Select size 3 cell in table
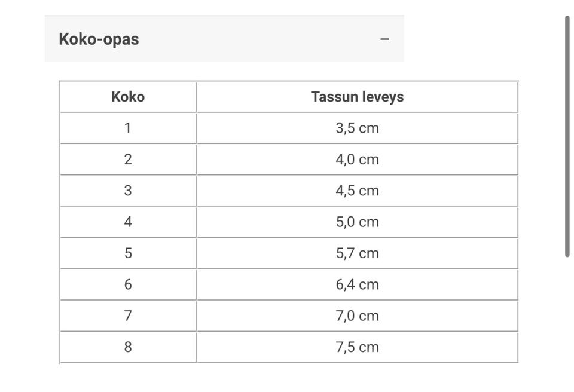Image resolution: width=574 pixels, height=392 pixels. pyautogui.click(x=128, y=191)
